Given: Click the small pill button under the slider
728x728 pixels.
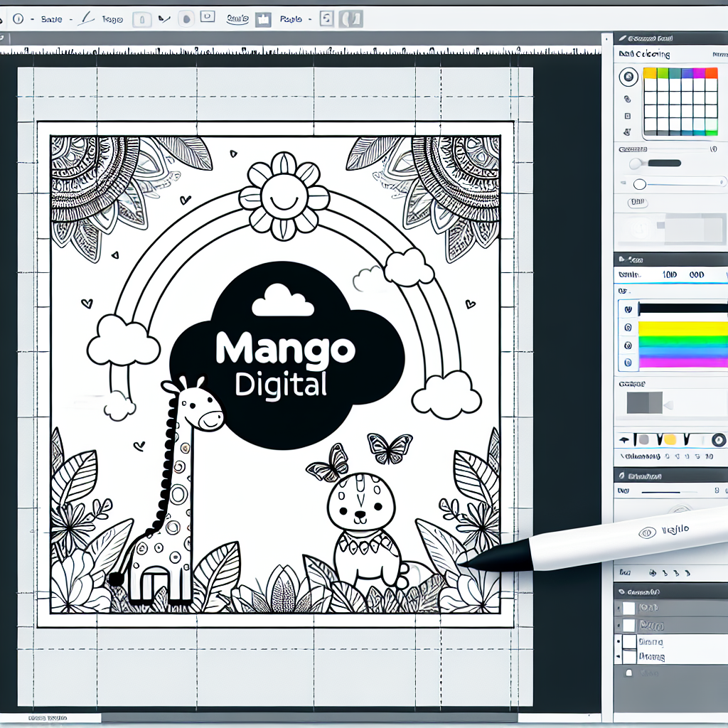Looking at the screenshot, I should pos(638,203).
